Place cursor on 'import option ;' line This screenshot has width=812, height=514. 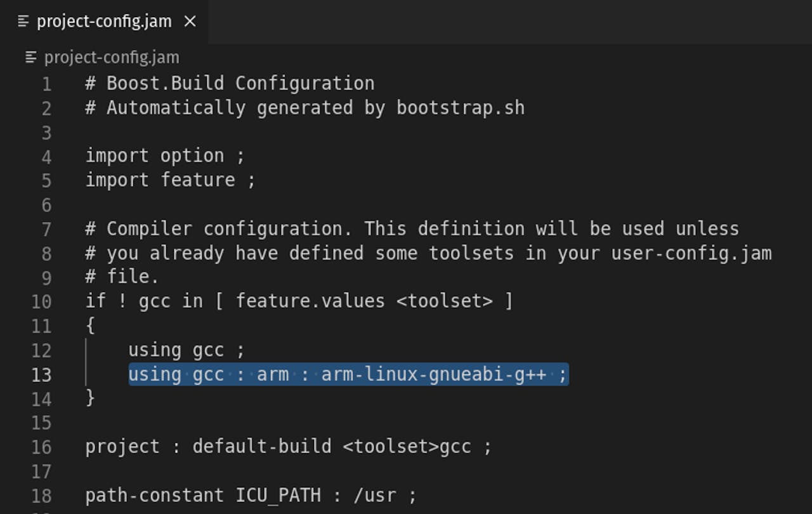pos(164,156)
